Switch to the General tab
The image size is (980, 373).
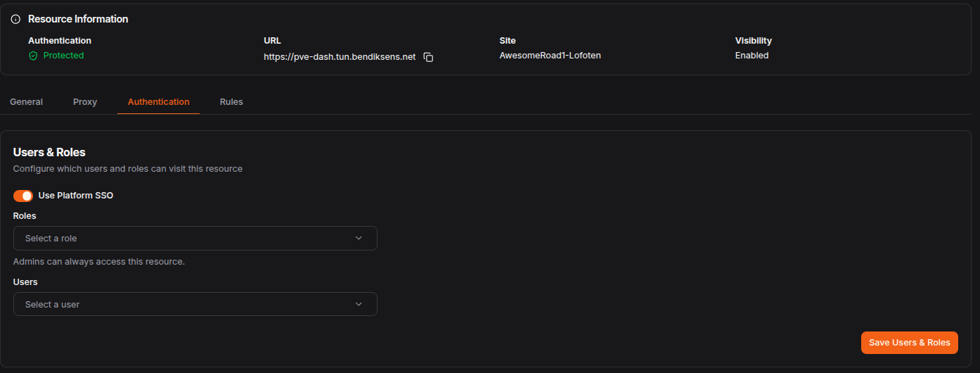(x=26, y=102)
